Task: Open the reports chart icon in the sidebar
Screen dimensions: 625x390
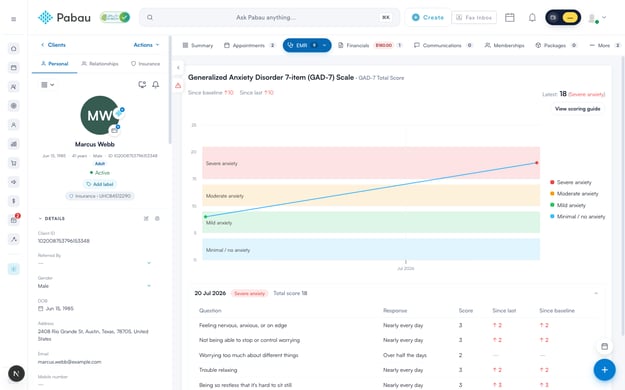Action: [14, 144]
